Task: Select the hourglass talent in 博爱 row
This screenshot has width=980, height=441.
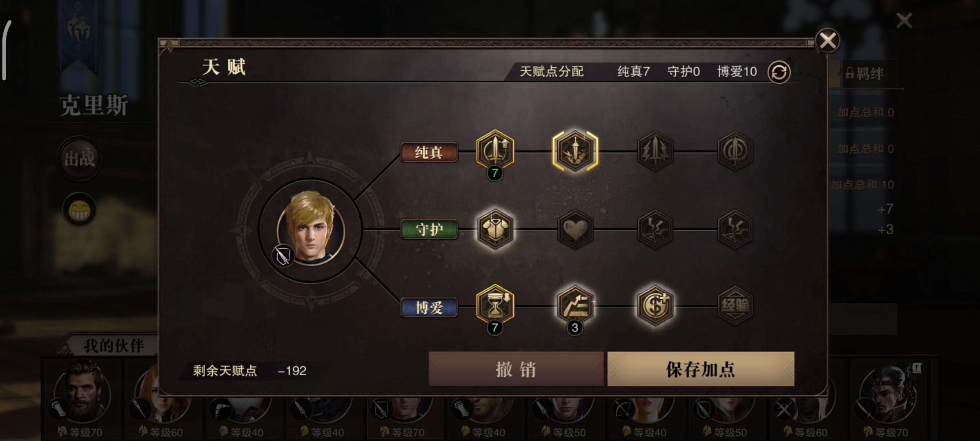Action: [495, 305]
